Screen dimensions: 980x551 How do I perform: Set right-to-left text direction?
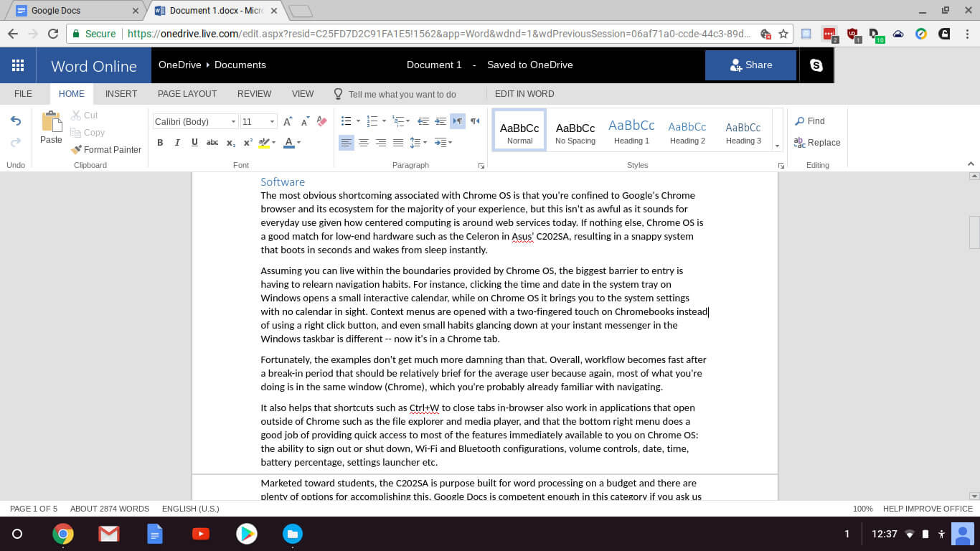click(x=475, y=121)
